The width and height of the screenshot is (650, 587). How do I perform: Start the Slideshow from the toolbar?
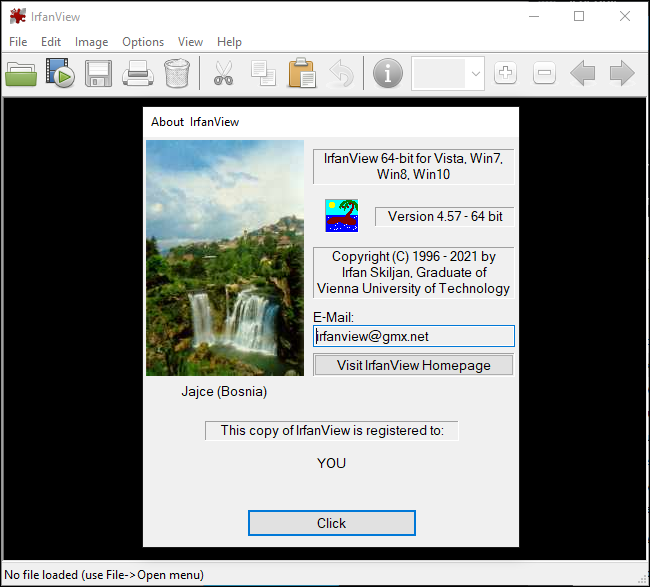point(60,73)
